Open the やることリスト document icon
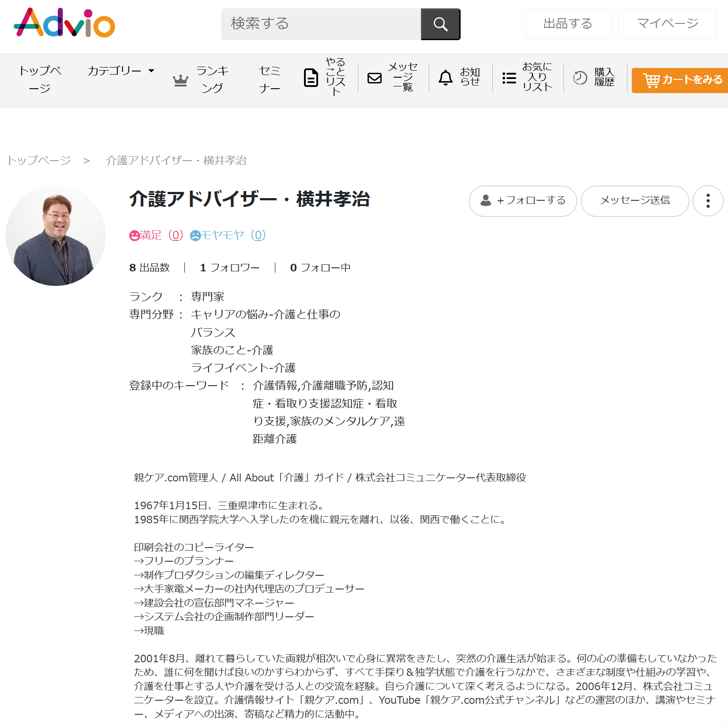 [311, 78]
